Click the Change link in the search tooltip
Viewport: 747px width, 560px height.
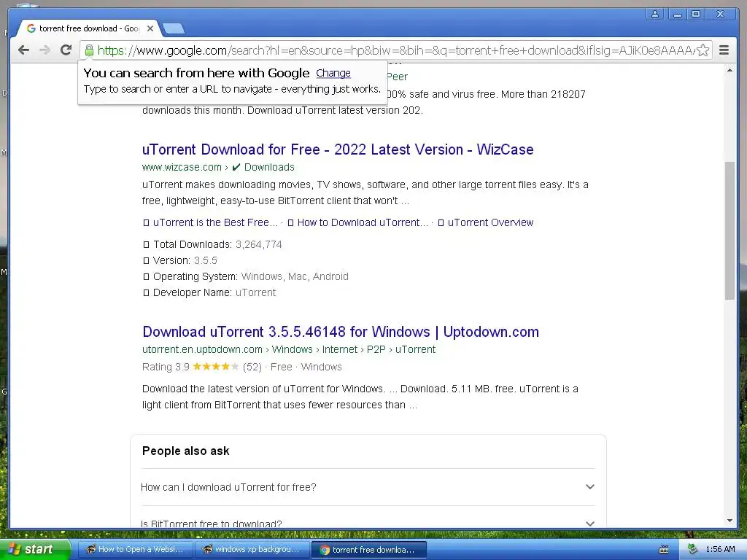333,73
